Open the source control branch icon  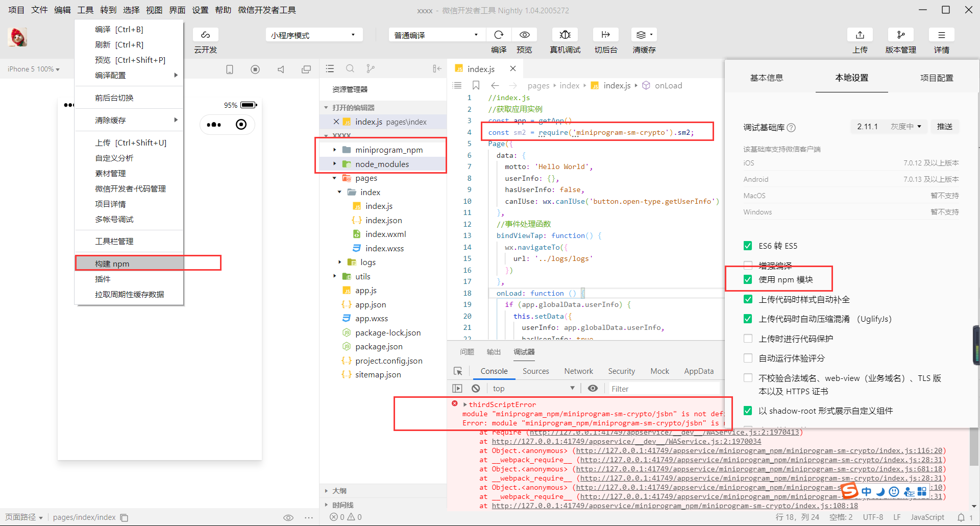[x=371, y=68]
